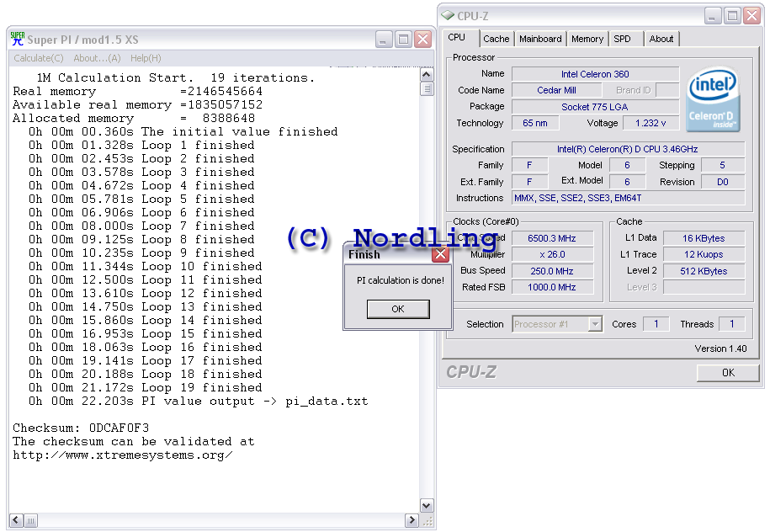Click the line 'Loop 19 finished'
The width and height of the screenshot is (770, 532).
pos(146,387)
